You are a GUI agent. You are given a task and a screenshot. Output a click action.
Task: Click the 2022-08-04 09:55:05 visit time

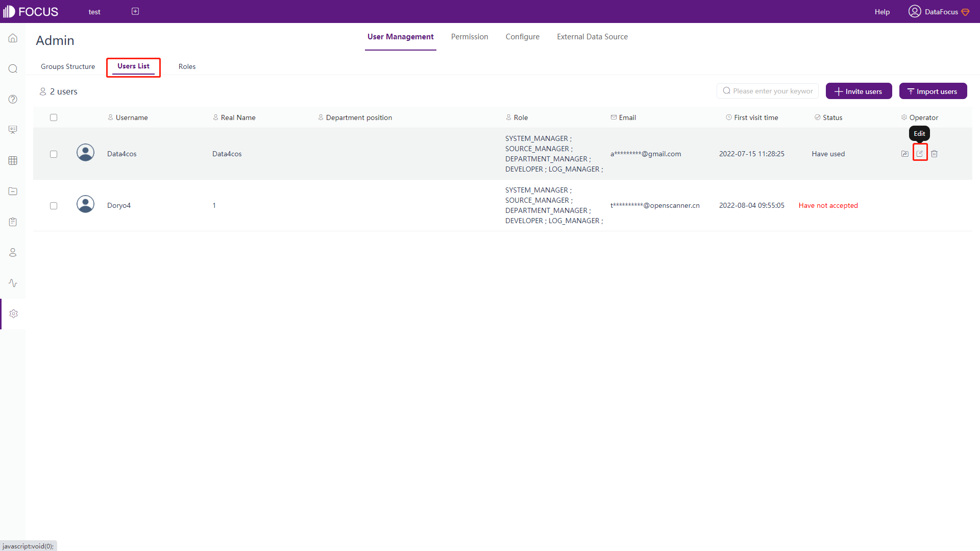pos(751,205)
